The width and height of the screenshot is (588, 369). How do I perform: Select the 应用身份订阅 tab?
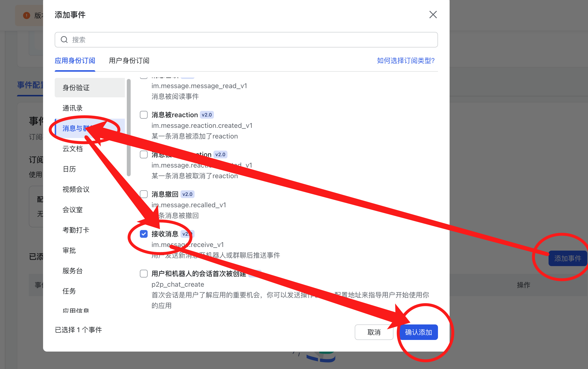75,61
